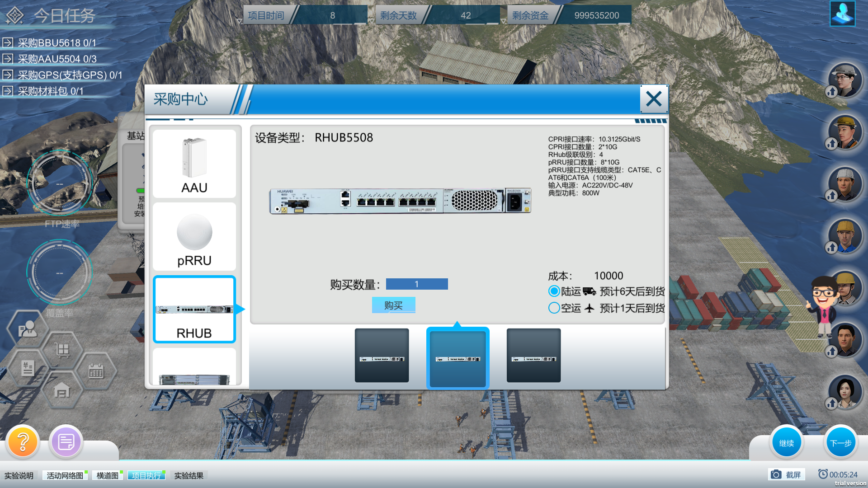This screenshot has height=488, width=868.
Task: Open the 实验结果 tab
Action: click(x=189, y=475)
